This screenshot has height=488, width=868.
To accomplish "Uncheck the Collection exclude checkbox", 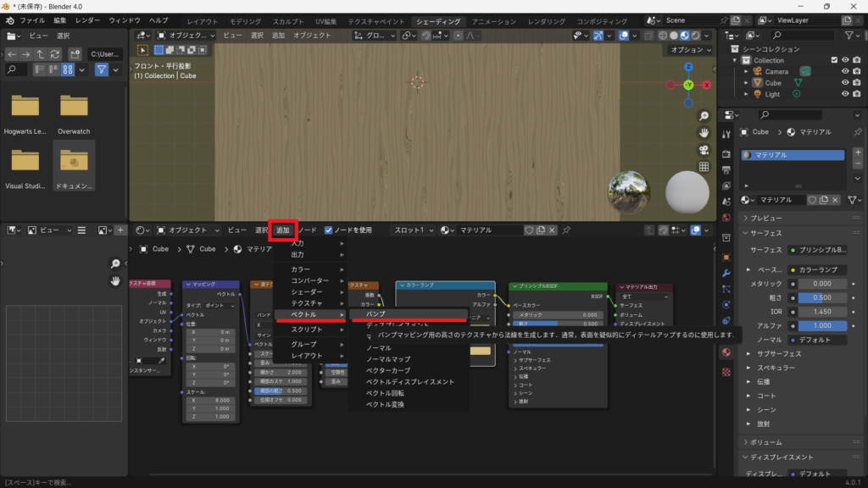I will click(834, 60).
